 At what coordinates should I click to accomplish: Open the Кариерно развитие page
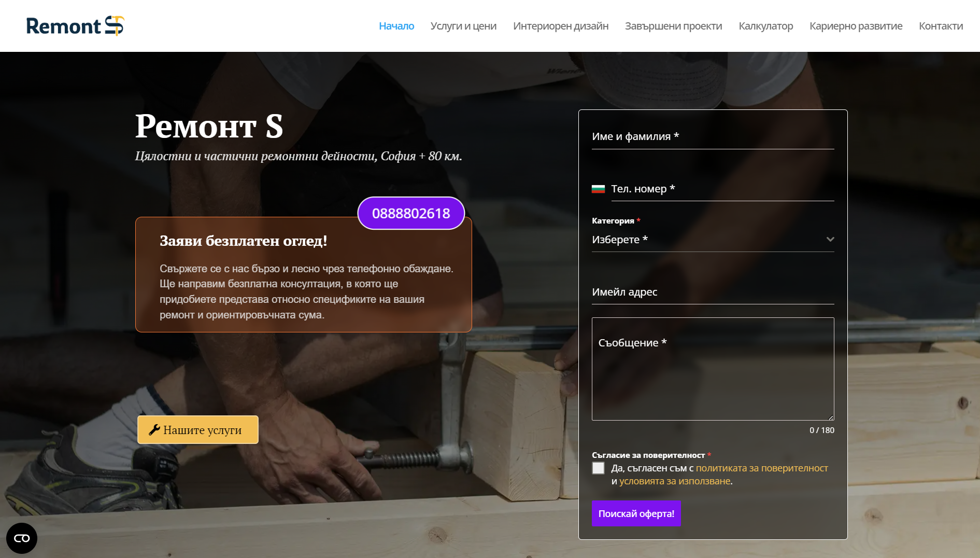point(856,26)
